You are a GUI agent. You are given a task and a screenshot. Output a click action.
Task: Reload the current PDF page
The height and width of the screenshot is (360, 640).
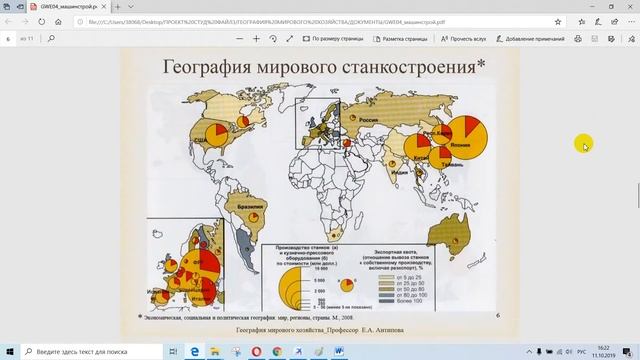(42, 22)
